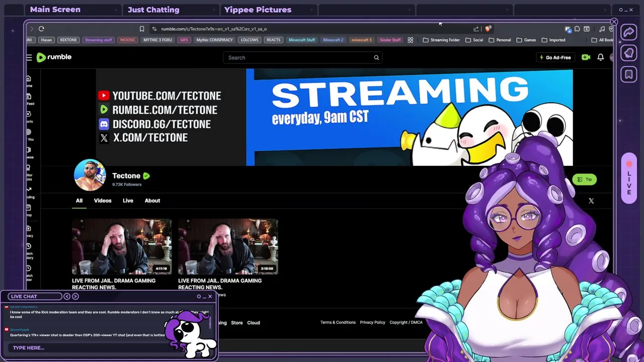Open the 3:18:59 Live From Jail video thumbnail
This screenshot has height=362, width=644.
[x=228, y=246]
